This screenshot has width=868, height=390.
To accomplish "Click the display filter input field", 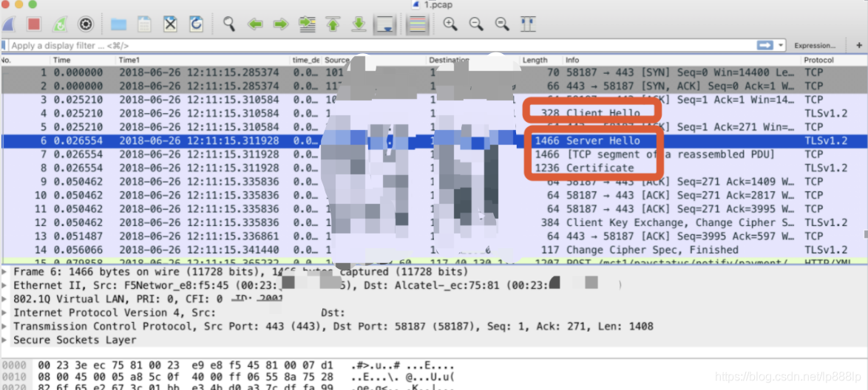I will pyautogui.click(x=370, y=46).
